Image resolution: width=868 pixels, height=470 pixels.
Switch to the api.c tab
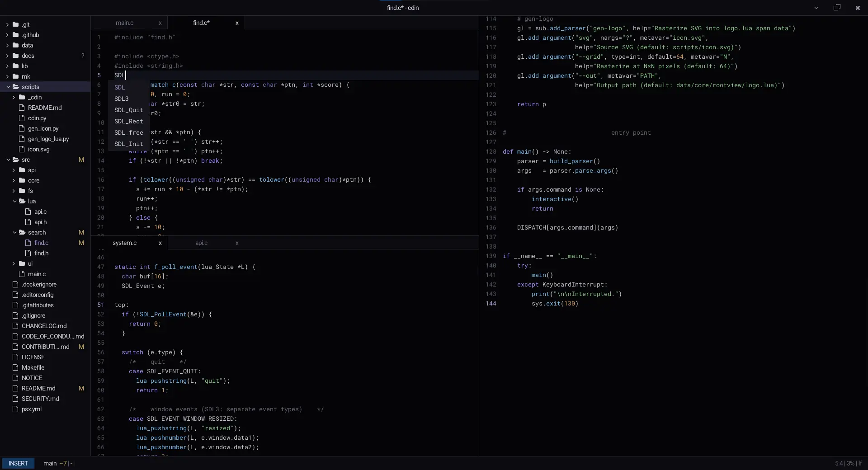coord(201,243)
